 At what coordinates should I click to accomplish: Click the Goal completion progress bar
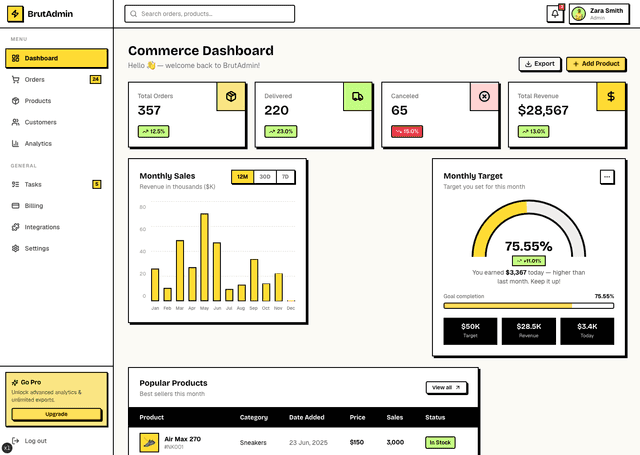(529, 306)
